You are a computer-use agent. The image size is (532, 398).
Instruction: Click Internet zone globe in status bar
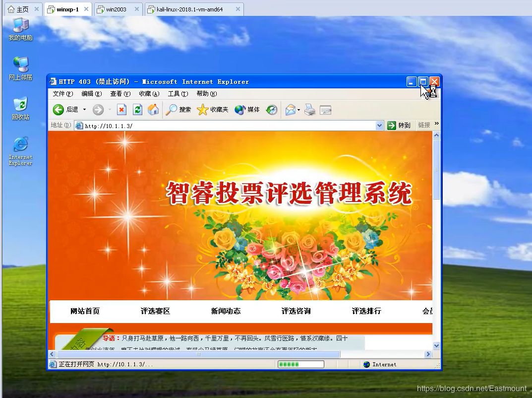[366, 364]
